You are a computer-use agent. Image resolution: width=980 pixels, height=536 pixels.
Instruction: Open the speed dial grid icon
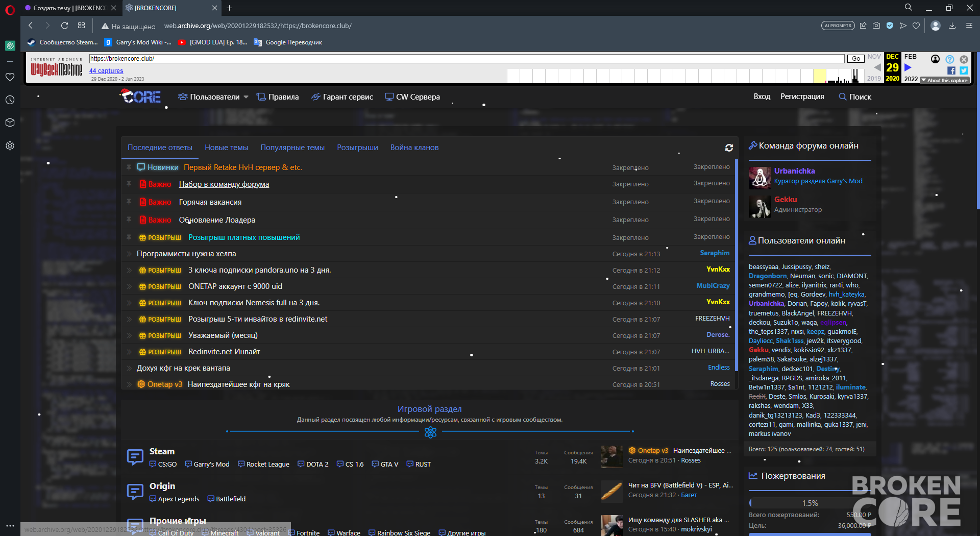coord(81,26)
